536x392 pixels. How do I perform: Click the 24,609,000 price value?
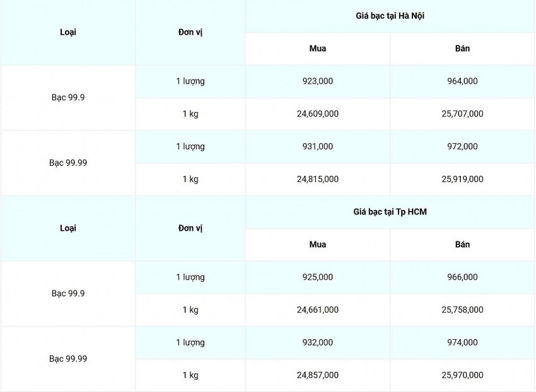(318, 114)
